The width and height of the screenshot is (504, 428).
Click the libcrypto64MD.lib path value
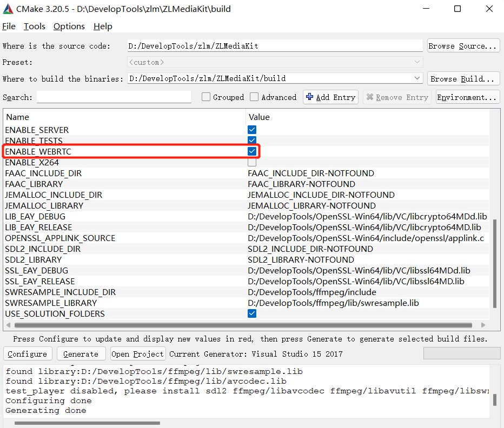[x=364, y=228]
